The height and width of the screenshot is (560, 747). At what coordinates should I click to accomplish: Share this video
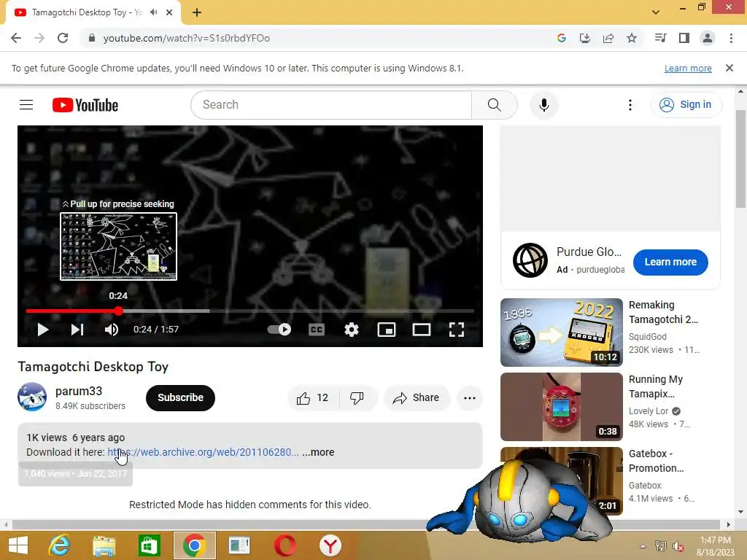click(416, 397)
